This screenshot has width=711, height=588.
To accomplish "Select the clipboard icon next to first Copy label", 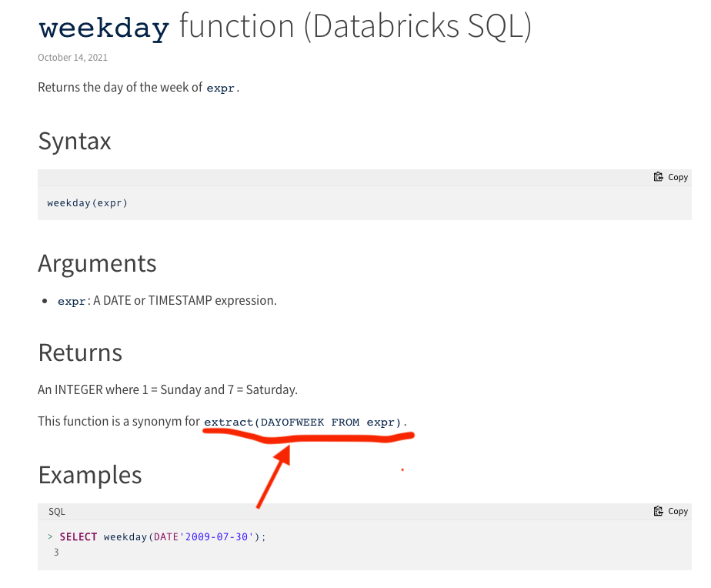I will [657, 176].
